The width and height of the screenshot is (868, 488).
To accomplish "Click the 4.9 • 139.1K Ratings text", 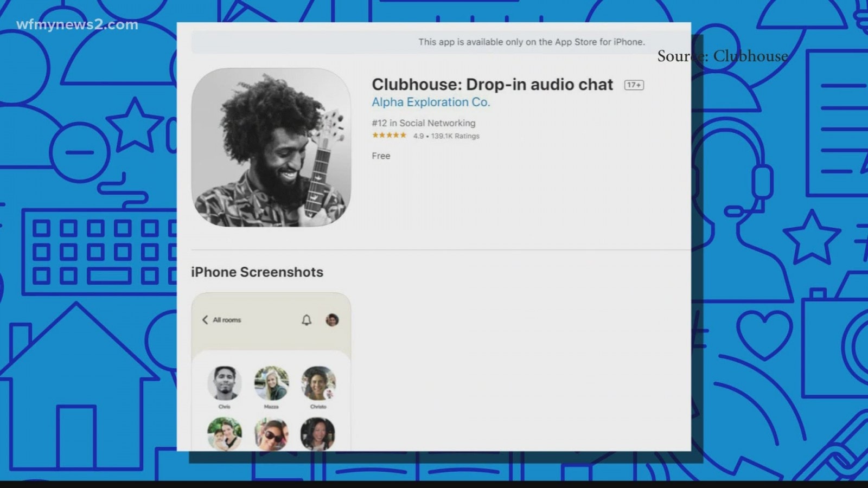I will [x=446, y=136].
